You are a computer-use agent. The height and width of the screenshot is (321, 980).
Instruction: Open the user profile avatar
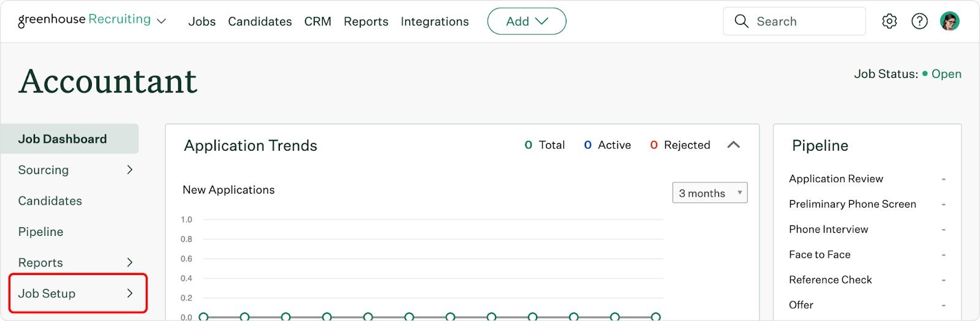click(x=949, y=21)
